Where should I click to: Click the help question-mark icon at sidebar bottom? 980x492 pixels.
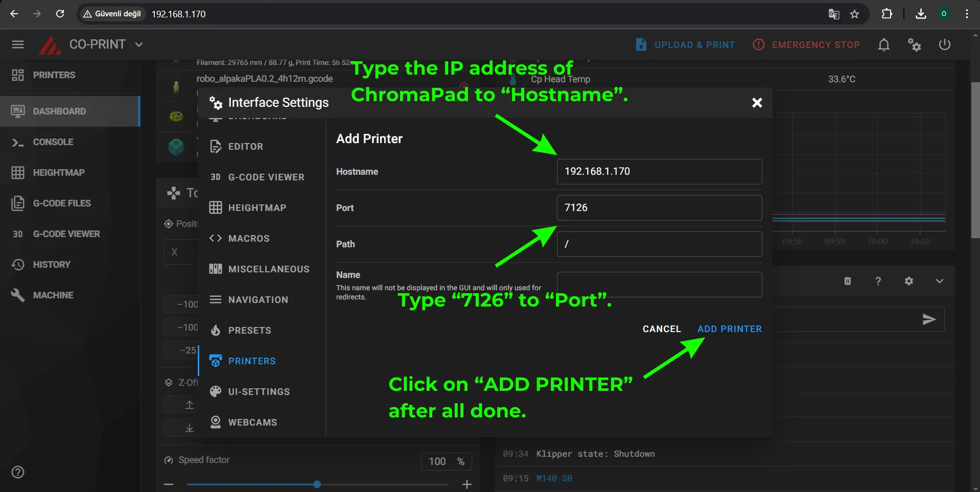18,472
